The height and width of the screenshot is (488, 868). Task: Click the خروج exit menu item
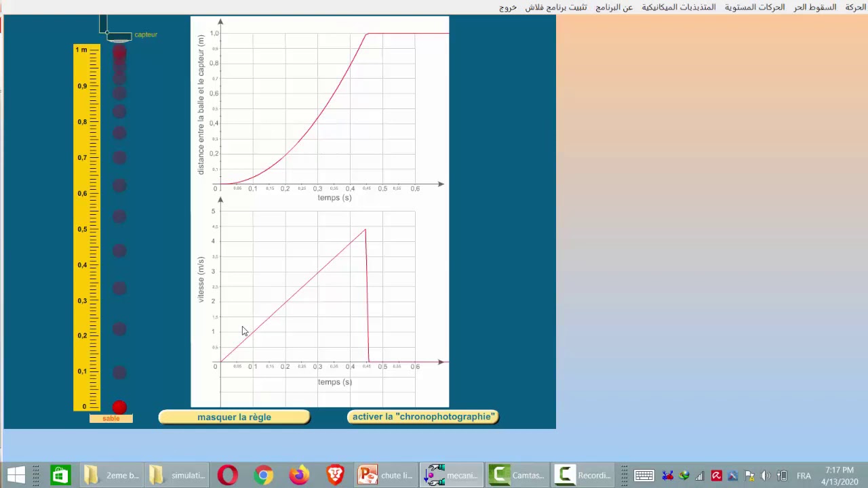508,7
